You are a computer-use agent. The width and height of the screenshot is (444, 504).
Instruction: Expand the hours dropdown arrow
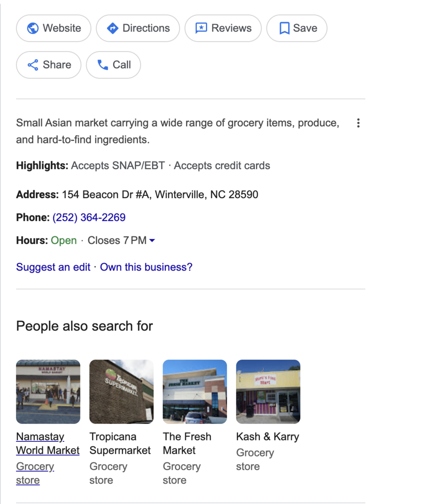pos(152,241)
